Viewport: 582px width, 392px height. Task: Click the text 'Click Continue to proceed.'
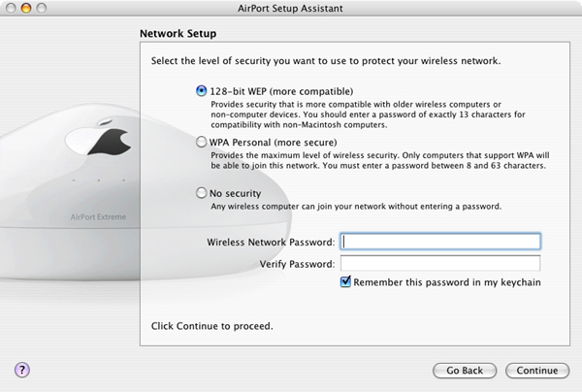pos(211,326)
